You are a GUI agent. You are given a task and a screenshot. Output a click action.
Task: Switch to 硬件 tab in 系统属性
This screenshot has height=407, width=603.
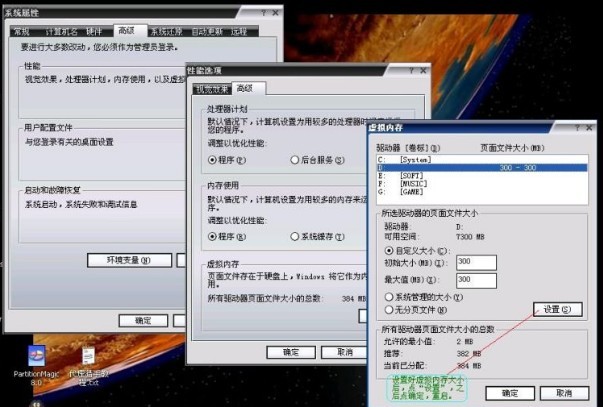[x=94, y=32]
